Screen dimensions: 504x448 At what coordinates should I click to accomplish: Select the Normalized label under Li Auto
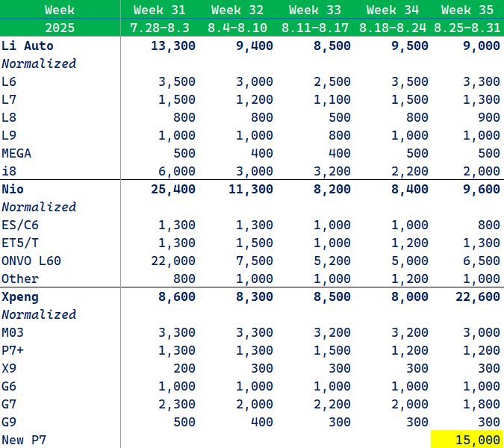39,63
